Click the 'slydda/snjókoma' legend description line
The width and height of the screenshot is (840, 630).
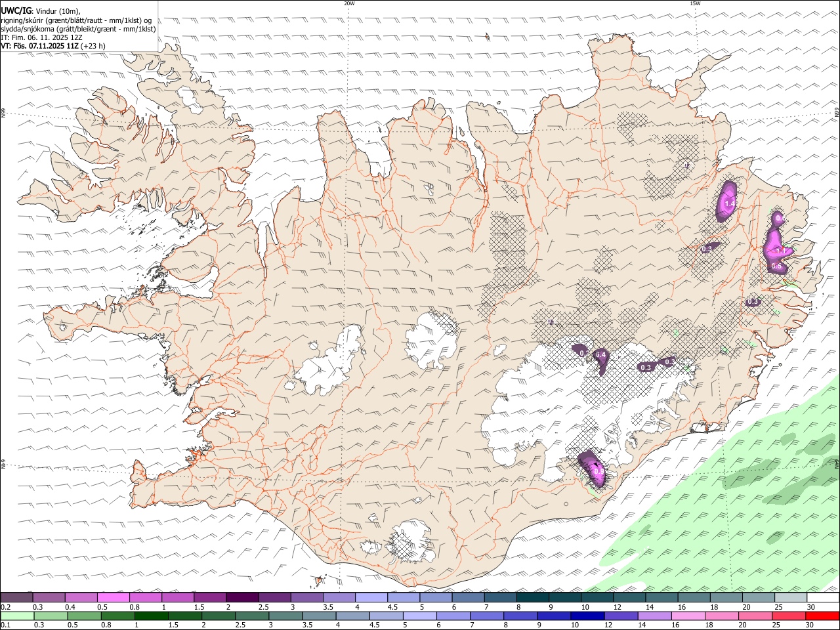[x=78, y=29]
